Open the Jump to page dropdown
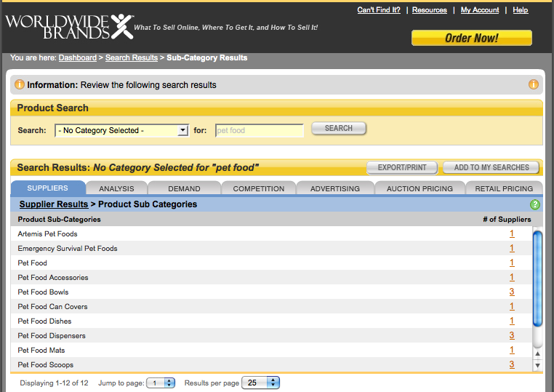 [x=161, y=383]
